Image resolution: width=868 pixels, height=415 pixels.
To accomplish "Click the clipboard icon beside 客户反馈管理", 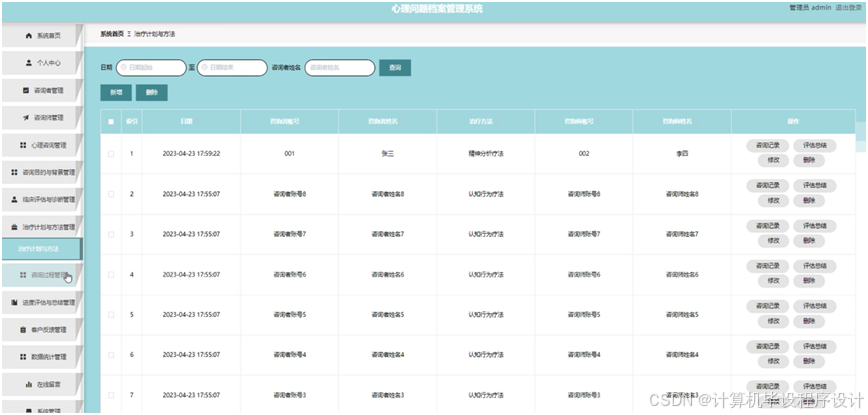I will point(23,330).
